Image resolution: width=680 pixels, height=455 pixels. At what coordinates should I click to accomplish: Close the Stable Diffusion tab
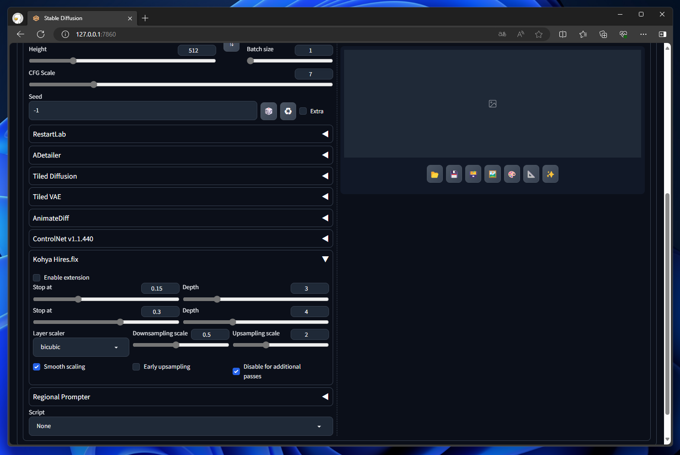(x=130, y=18)
